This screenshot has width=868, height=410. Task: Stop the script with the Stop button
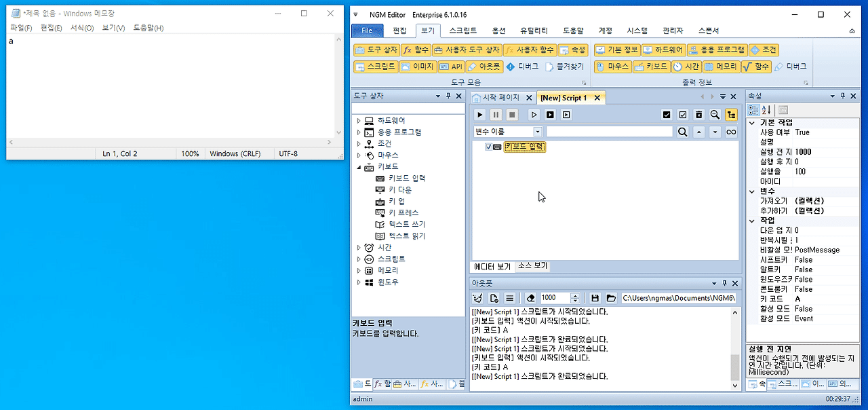point(513,115)
